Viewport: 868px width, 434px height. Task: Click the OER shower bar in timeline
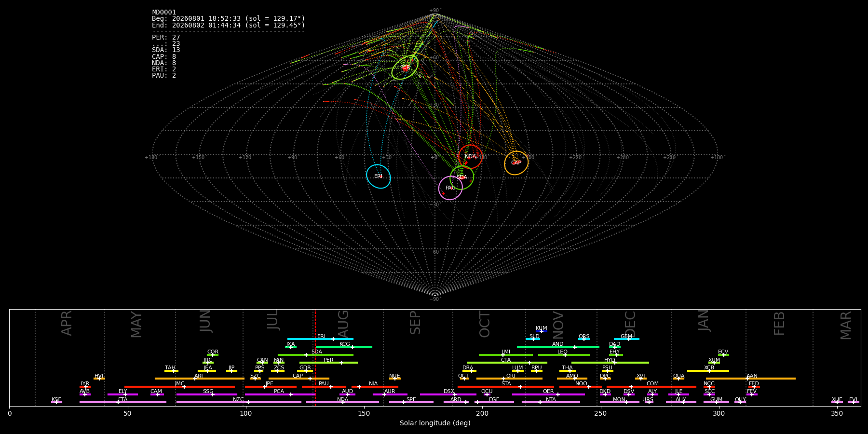click(x=548, y=394)
